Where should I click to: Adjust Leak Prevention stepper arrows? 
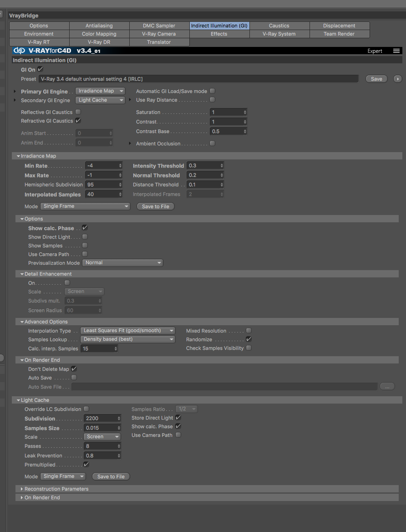coord(119,455)
